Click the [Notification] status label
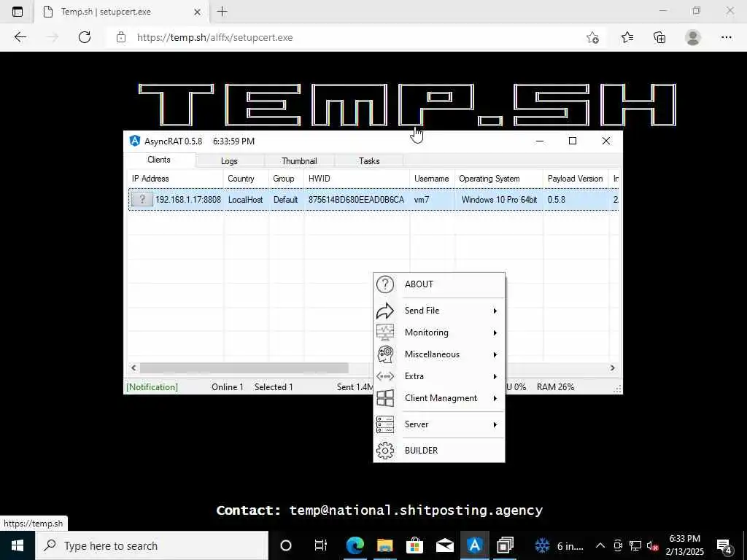Image resolution: width=747 pixels, height=560 pixels. point(152,387)
